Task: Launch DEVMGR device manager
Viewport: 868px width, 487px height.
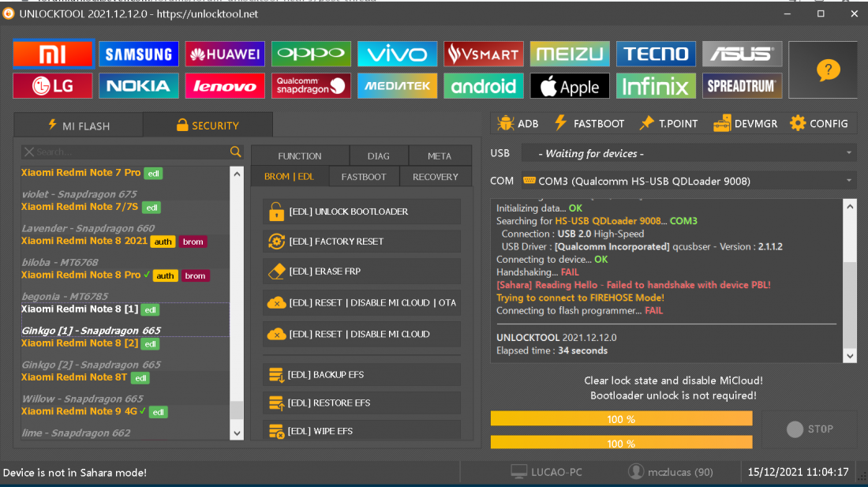Action: point(745,123)
